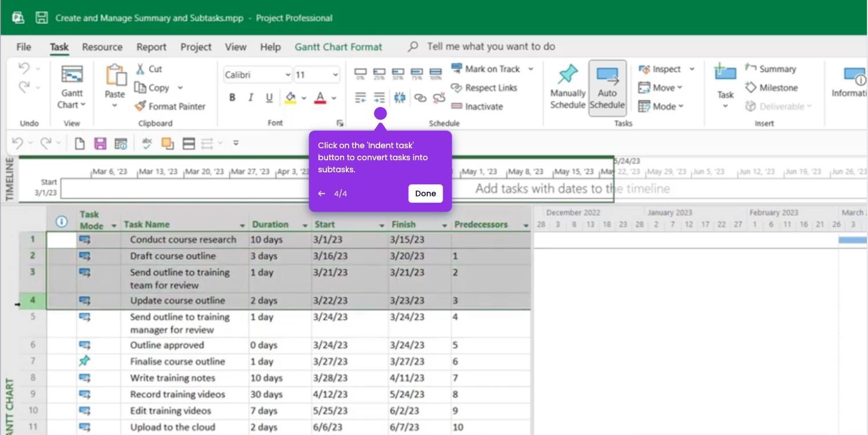Click the Outdent Task icon

(x=360, y=97)
